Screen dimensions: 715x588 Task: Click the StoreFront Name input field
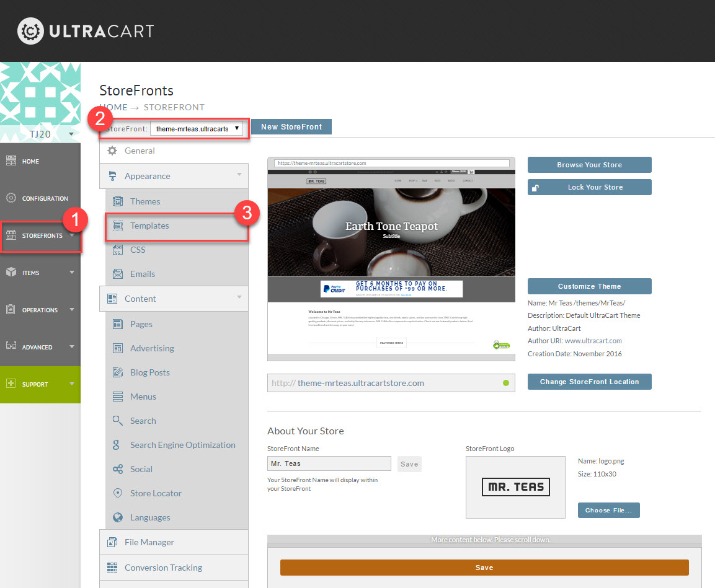[329, 463]
